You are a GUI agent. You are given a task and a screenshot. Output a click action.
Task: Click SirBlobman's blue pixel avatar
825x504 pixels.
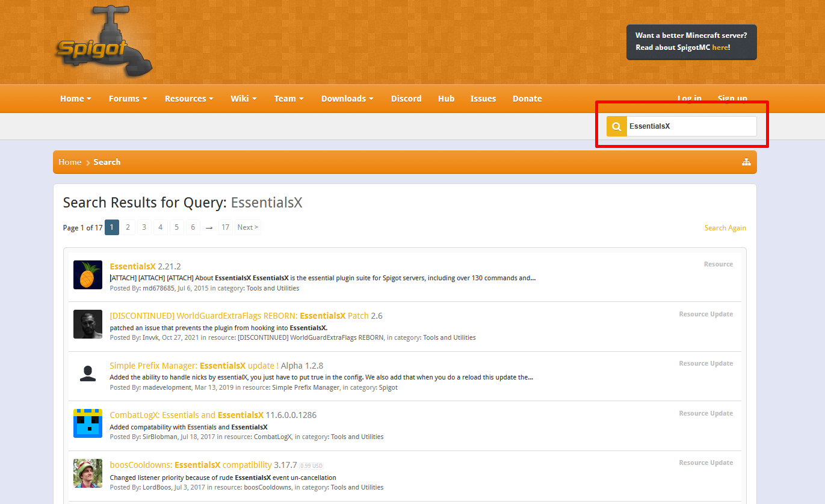click(x=88, y=423)
